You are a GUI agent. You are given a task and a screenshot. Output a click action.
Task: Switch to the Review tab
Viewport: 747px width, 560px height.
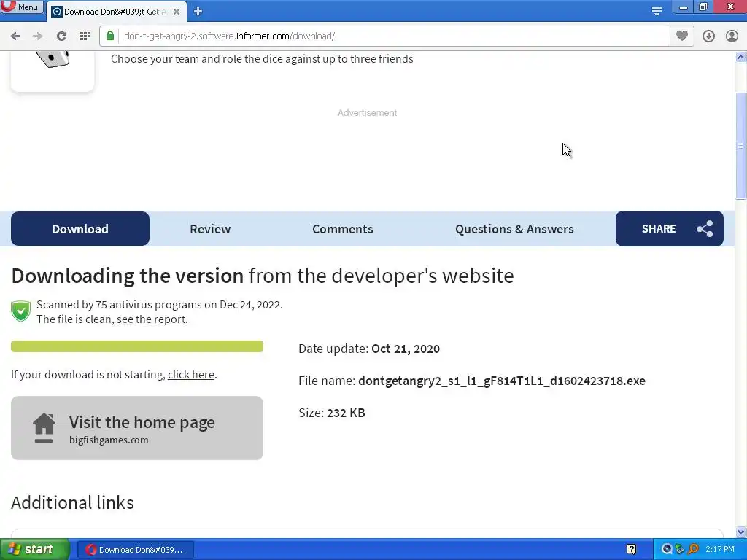click(x=210, y=228)
